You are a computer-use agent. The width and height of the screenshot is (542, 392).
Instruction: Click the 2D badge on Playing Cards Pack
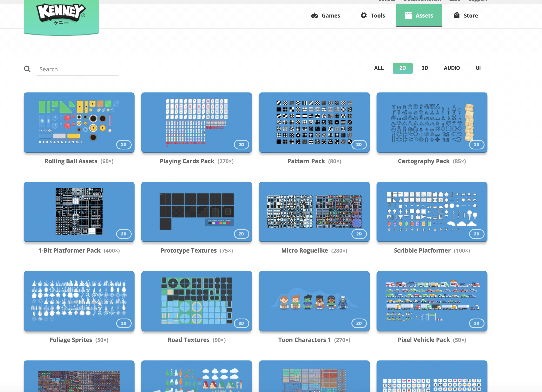tap(241, 144)
